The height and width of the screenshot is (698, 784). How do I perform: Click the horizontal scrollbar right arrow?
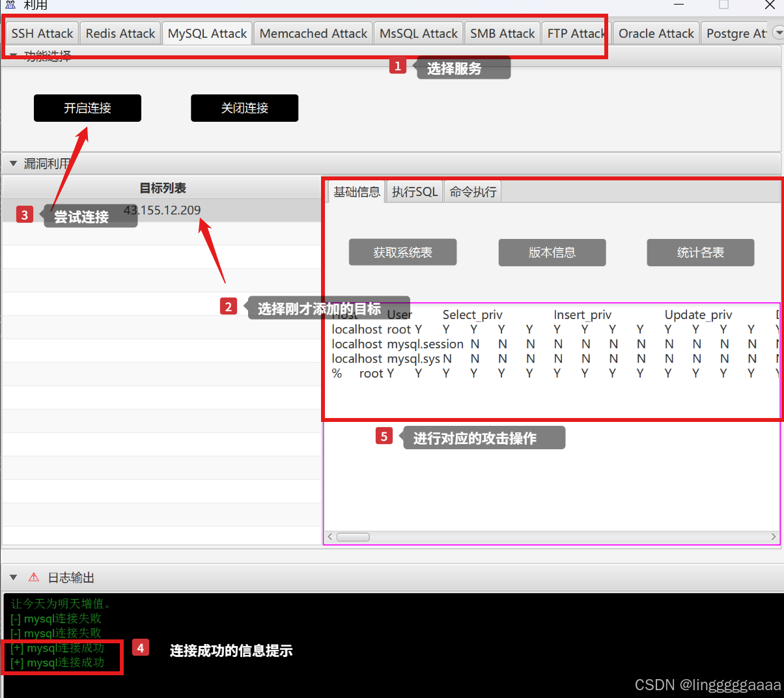pyautogui.click(x=774, y=537)
